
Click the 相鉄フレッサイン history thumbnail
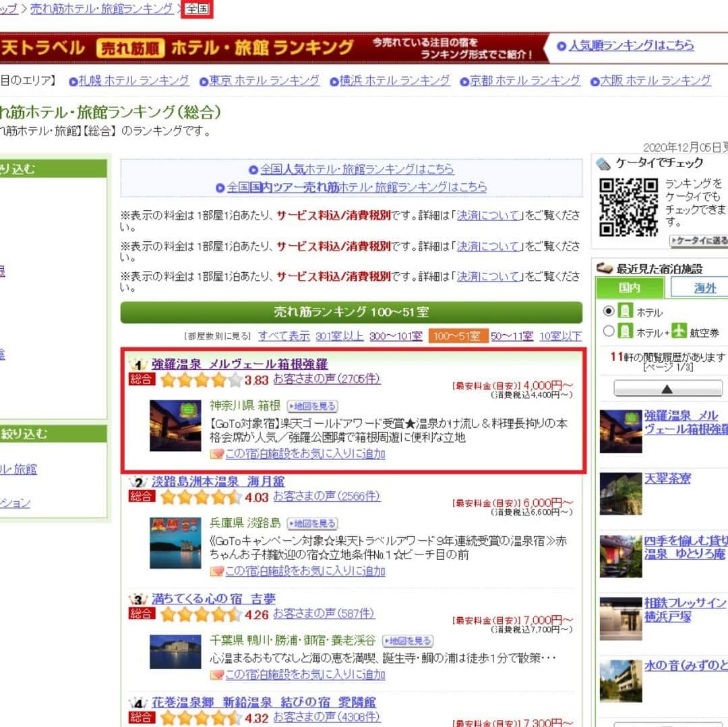[x=621, y=619]
